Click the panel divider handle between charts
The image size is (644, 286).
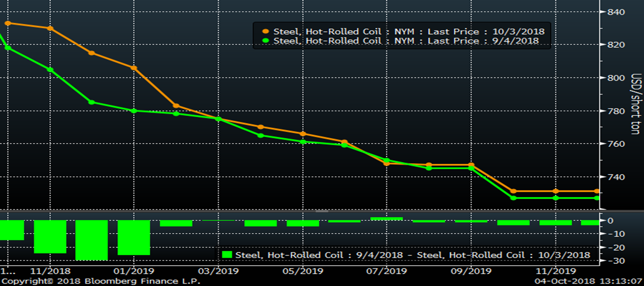coord(322,211)
